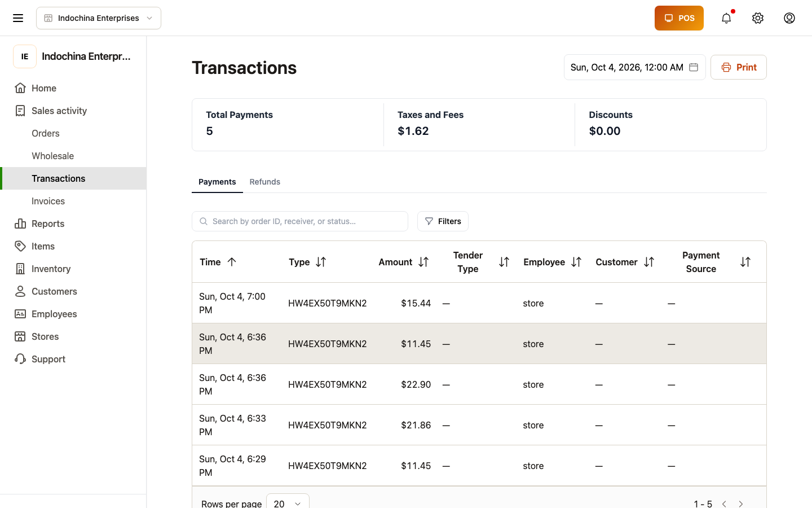Switch to the Refunds tab

[265, 182]
